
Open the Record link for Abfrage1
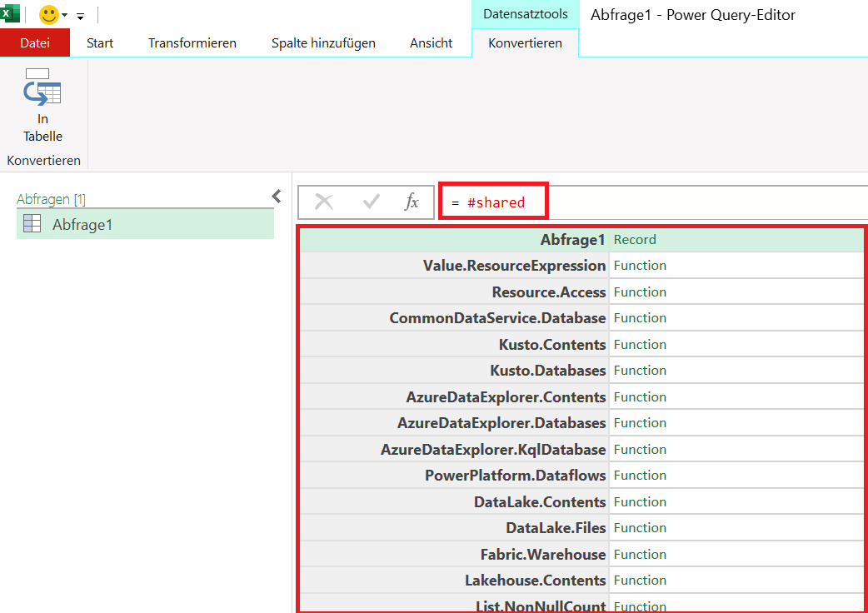tap(635, 240)
